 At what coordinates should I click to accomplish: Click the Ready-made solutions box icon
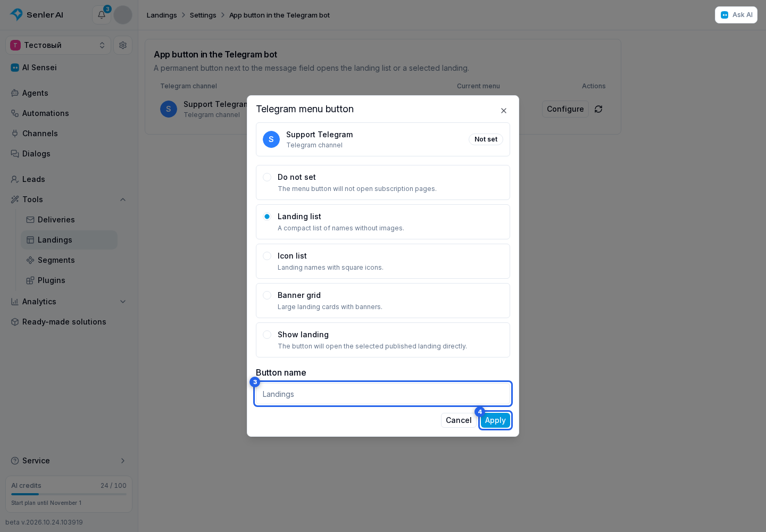point(15,322)
